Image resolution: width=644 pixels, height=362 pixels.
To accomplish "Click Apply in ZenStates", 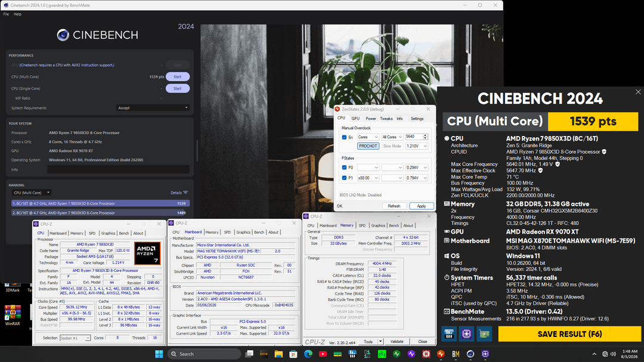I will (x=422, y=206).
